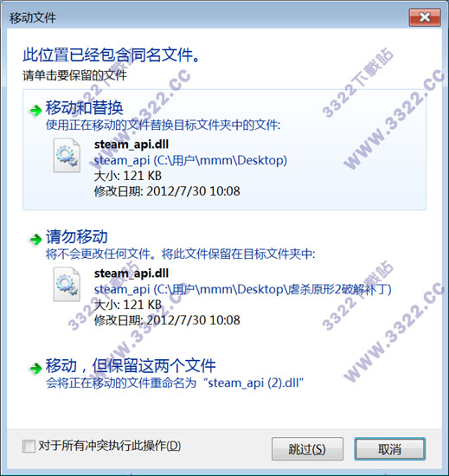Click the green arrow beside 移动和替换
Screen dimensions: 449x476
tap(35, 110)
